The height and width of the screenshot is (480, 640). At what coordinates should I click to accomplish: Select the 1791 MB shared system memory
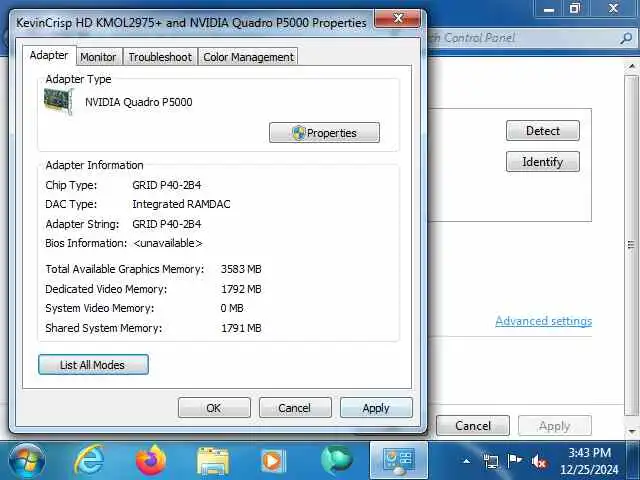point(241,328)
